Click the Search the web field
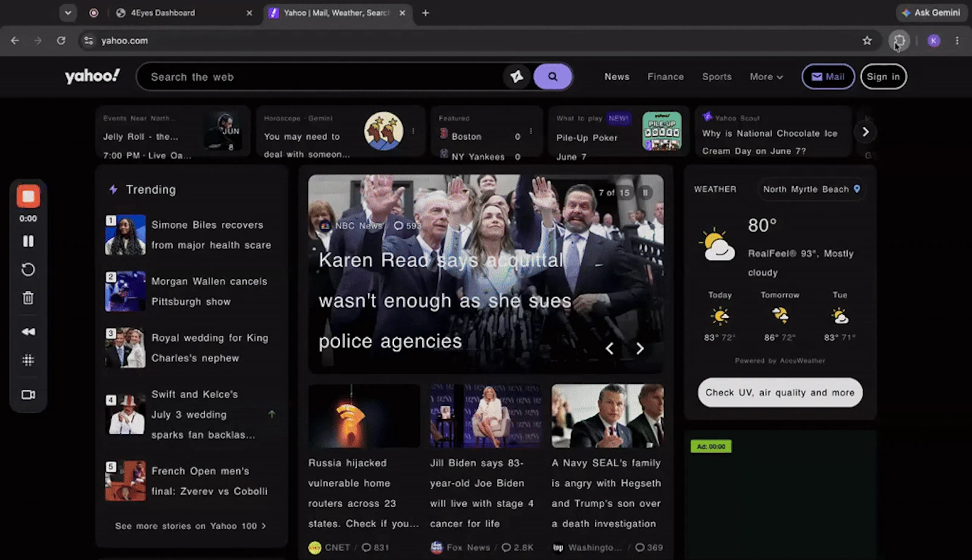 tap(322, 77)
